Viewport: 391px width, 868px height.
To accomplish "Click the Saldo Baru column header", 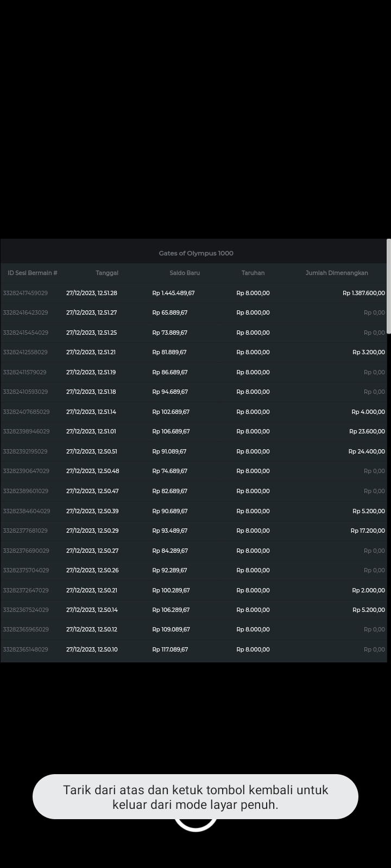I will pyautogui.click(x=185, y=273).
